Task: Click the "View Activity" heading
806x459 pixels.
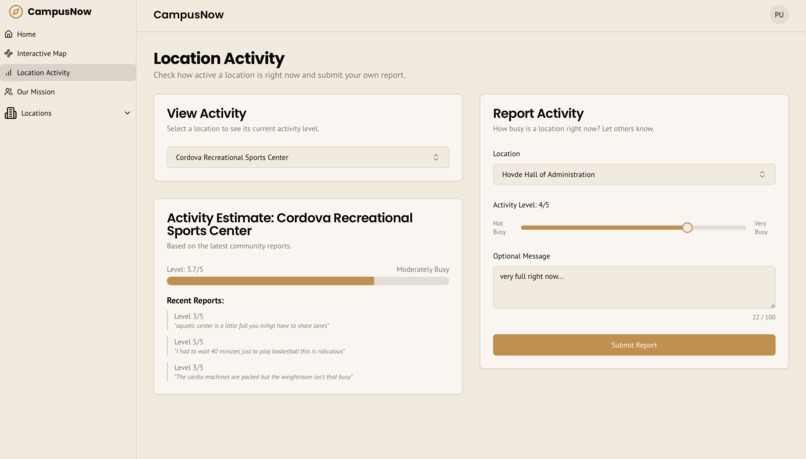Action: pyautogui.click(x=206, y=113)
